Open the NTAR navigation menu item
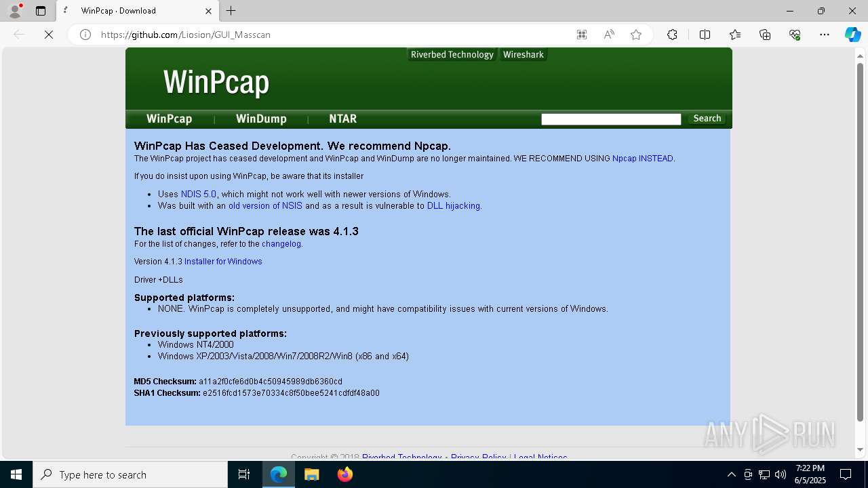This screenshot has height=488, width=868. tap(343, 119)
